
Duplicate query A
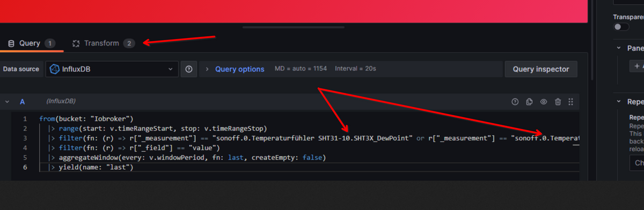coord(529,102)
